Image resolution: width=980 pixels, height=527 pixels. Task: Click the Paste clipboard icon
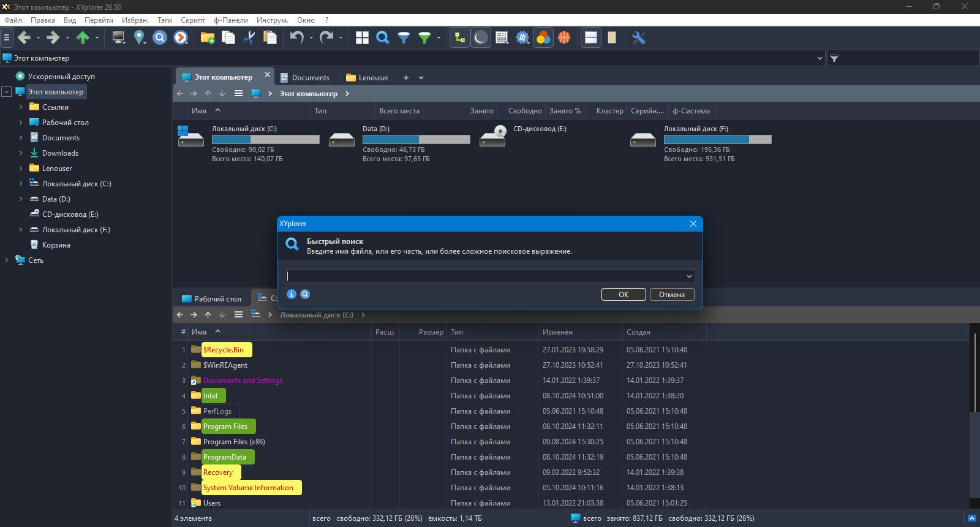269,38
